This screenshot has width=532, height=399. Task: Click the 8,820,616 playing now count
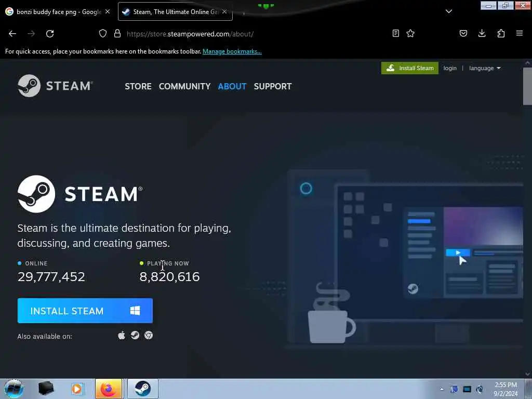170,277
